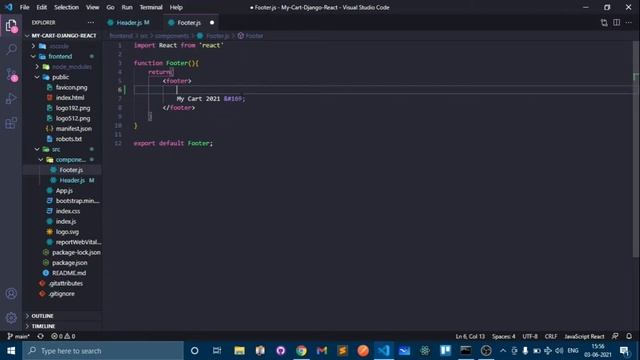The image size is (640, 360).
Task: Click Ln 6, Col 13 cursor position
Action: [470, 336]
